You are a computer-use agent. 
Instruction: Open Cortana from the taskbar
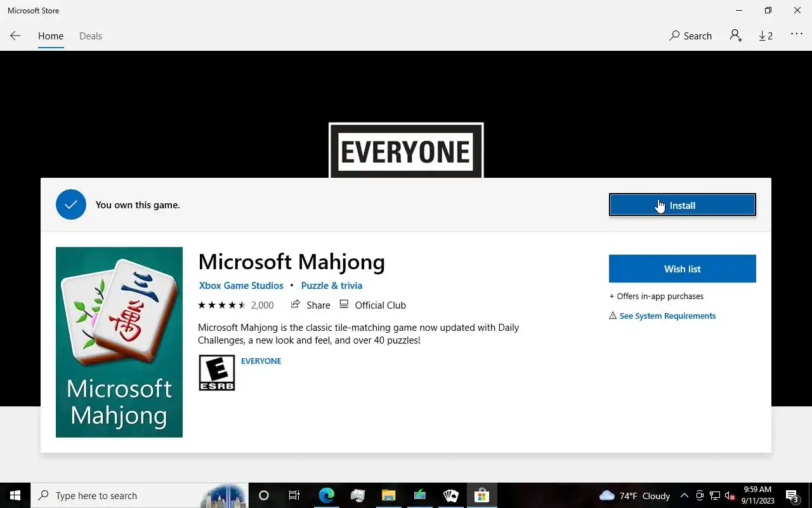(264, 495)
